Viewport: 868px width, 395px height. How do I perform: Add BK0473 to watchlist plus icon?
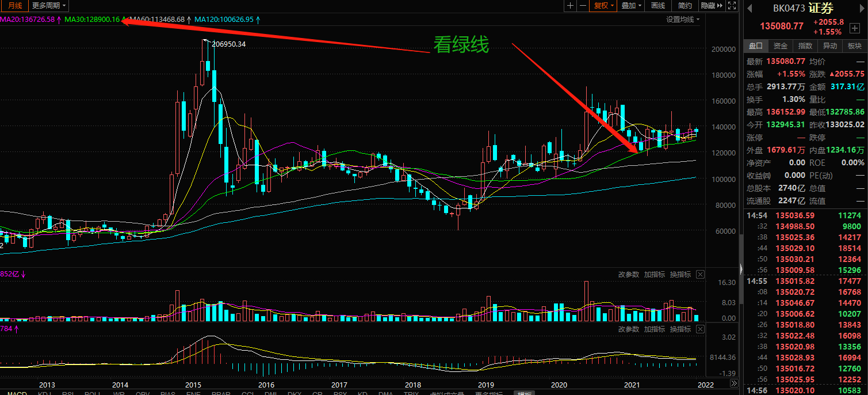pos(854,28)
